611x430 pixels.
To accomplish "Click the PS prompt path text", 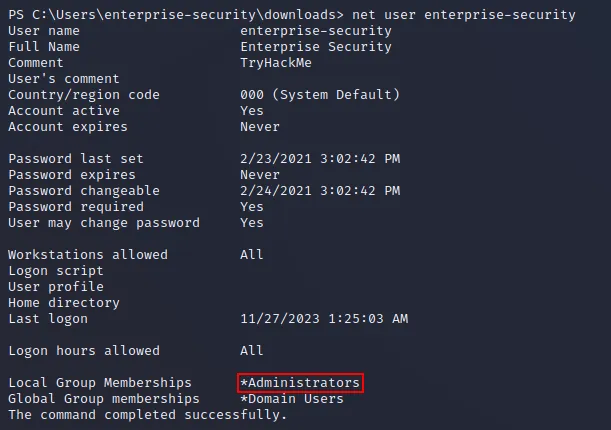I will click(176, 15).
